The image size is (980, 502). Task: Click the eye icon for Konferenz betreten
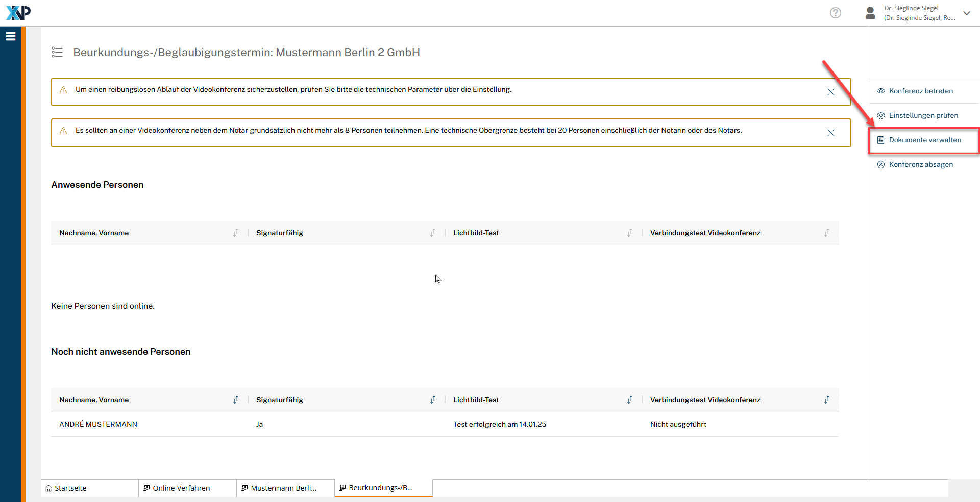(881, 91)
